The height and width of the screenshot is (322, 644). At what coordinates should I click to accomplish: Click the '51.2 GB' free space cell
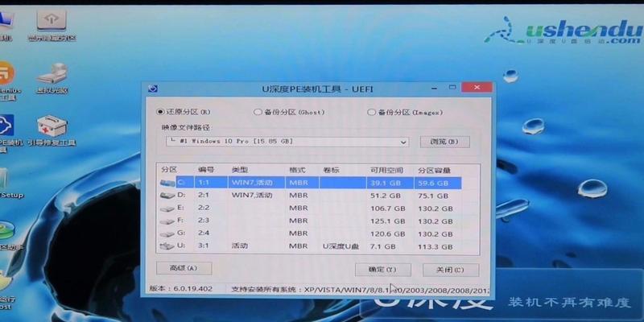[386, 196]
